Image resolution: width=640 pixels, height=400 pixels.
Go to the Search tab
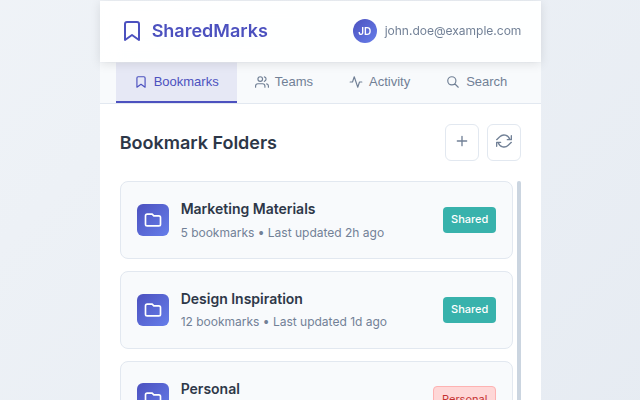pyautogui.click(x=477, y=82)
